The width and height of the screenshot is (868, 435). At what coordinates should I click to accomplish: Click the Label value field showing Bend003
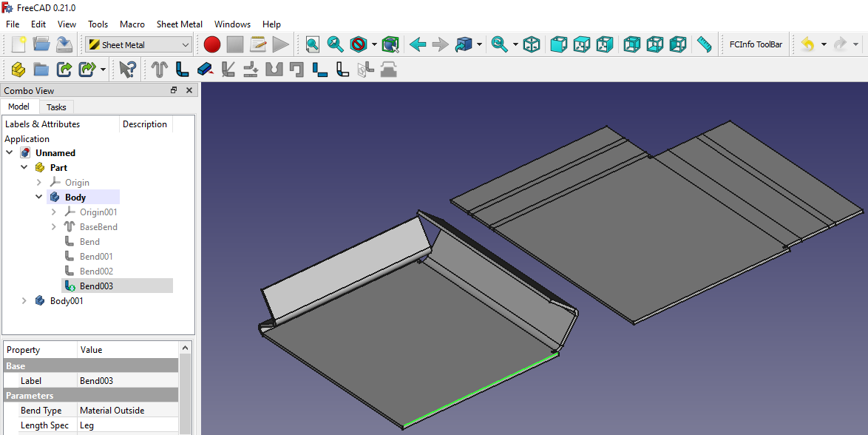coord(126,380)
